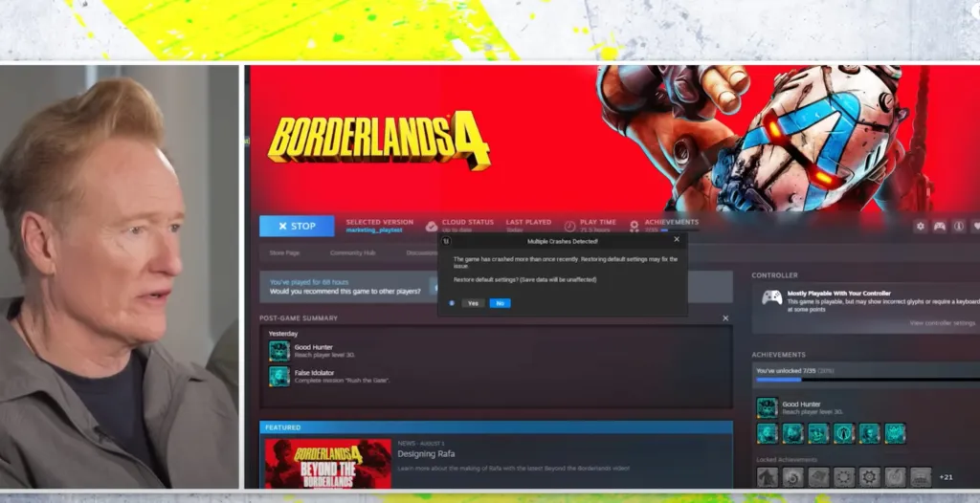980x503 pixels.
Task: Click the achievements trophy icon in header
Action: [635, 227]
